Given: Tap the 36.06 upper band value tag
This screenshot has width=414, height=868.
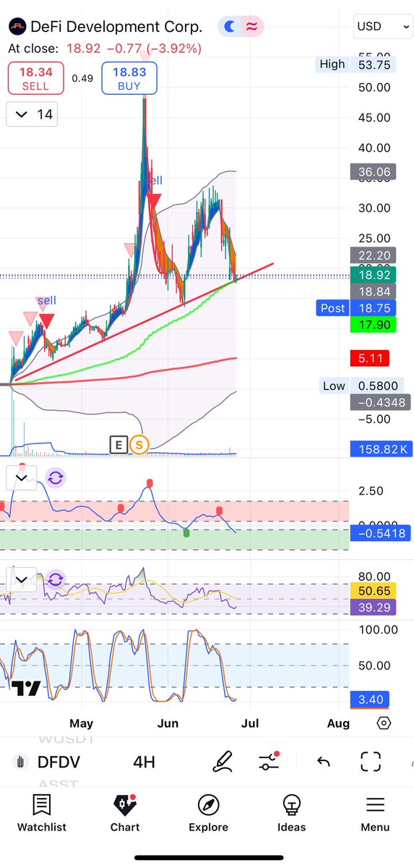Looking at the screenshot, I should 373,172.
